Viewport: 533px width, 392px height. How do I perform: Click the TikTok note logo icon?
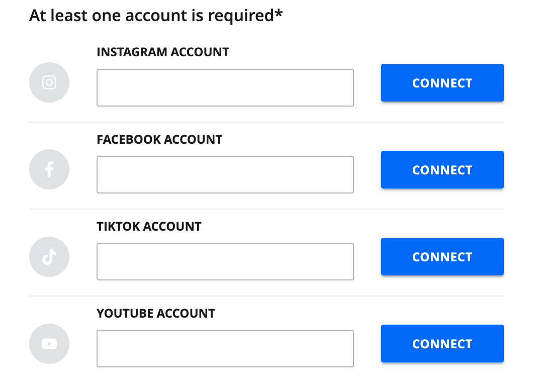(x=49, y=256)
